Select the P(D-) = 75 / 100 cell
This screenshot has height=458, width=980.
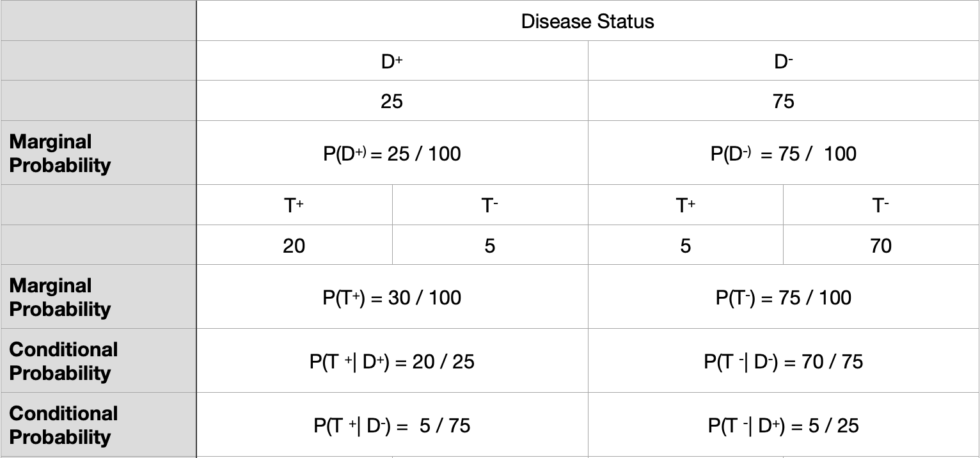pyautogui.click(x=783, y=154)
